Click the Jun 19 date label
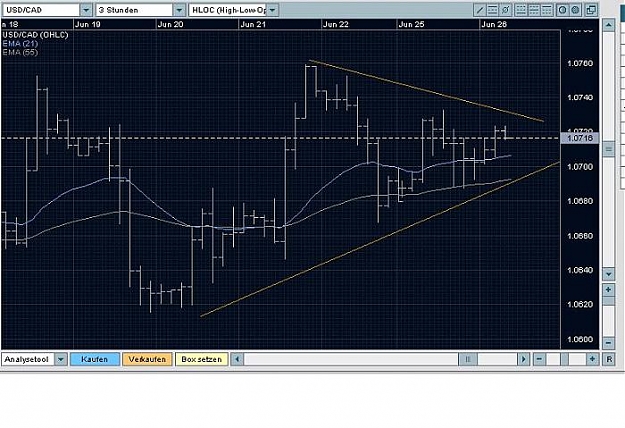 (x=88, y=24)
